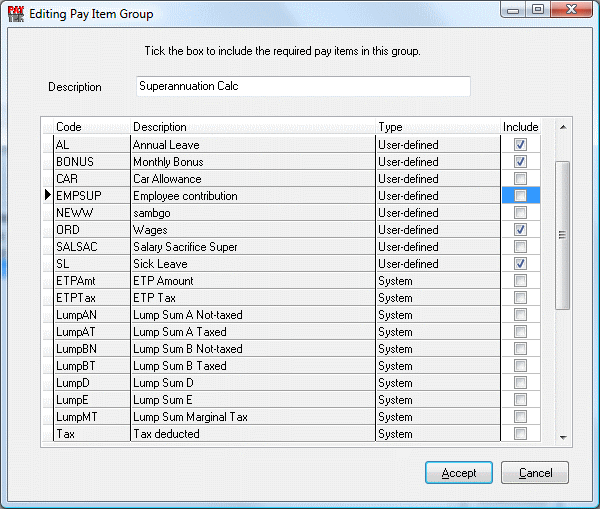Screen dimensions: 600x509
Task: Tick Include for Lump Sum D
Action: pyautogui.click(x=520, y=382)
